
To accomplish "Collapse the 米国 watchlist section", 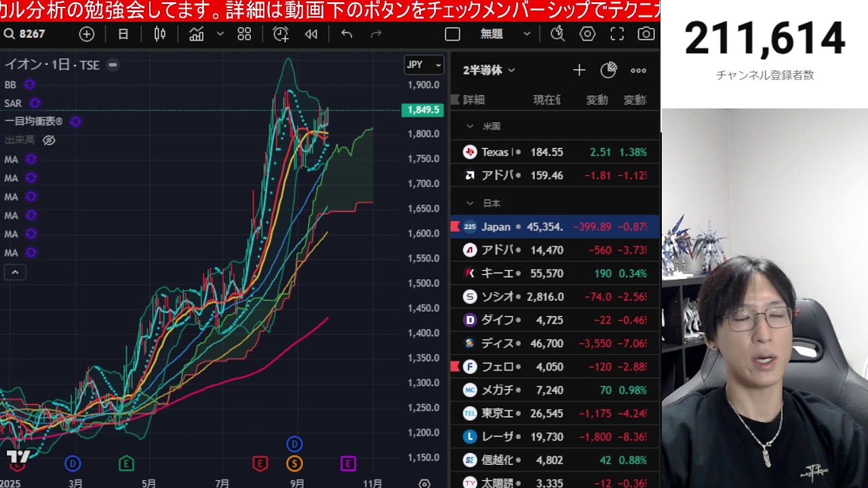I will click(469, 126).
